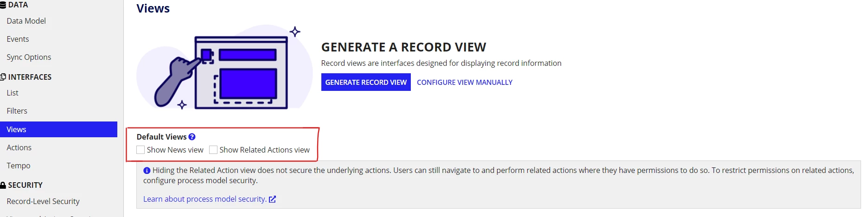Click the Generate Record View button

point(366,82)
